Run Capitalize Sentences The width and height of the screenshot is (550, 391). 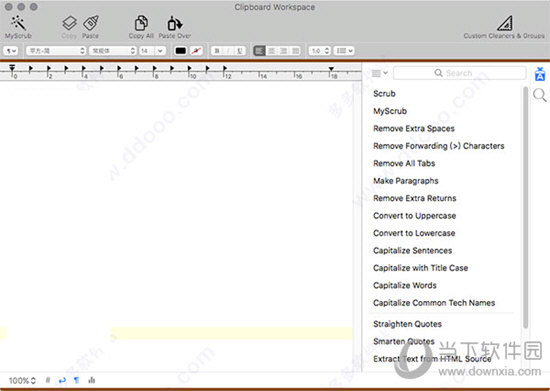(x=412, y=251)
